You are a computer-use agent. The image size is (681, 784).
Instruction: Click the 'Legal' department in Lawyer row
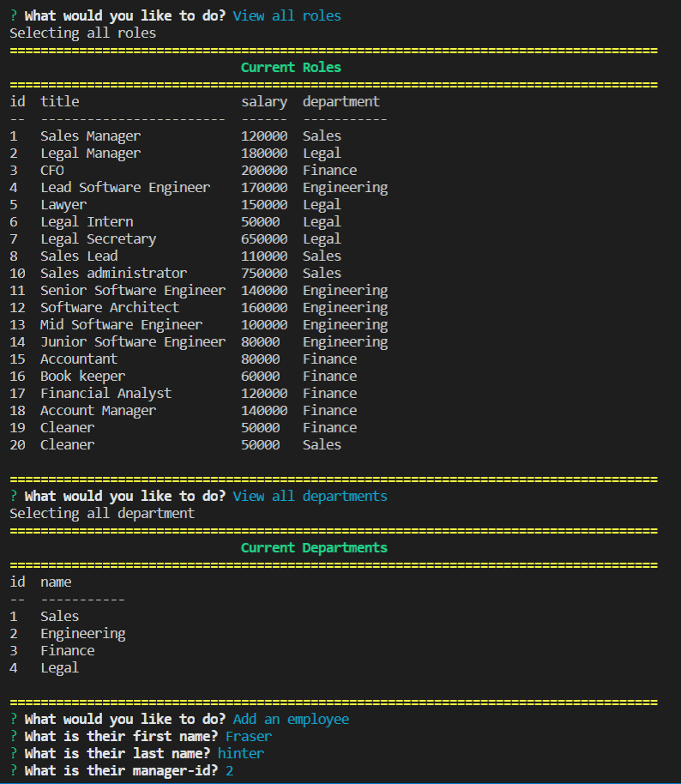(322, 205)
